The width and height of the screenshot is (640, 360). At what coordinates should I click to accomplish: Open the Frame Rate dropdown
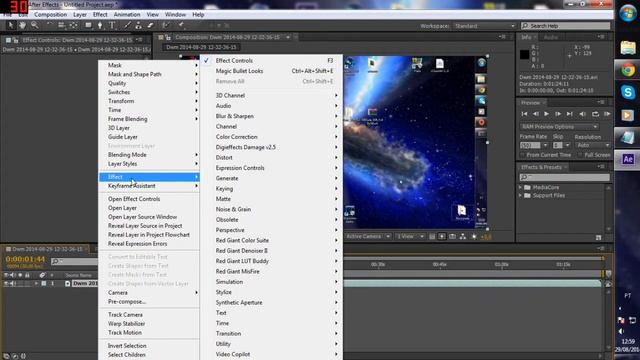[546, 145]
